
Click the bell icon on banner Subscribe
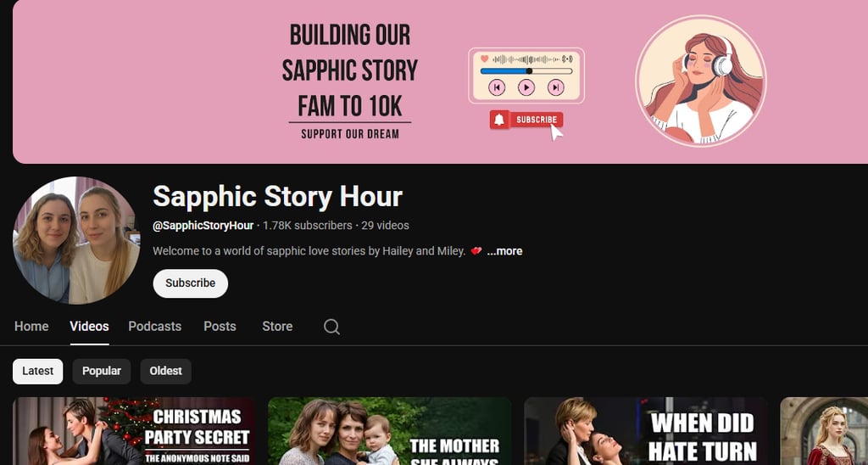[x=498, y=119]
